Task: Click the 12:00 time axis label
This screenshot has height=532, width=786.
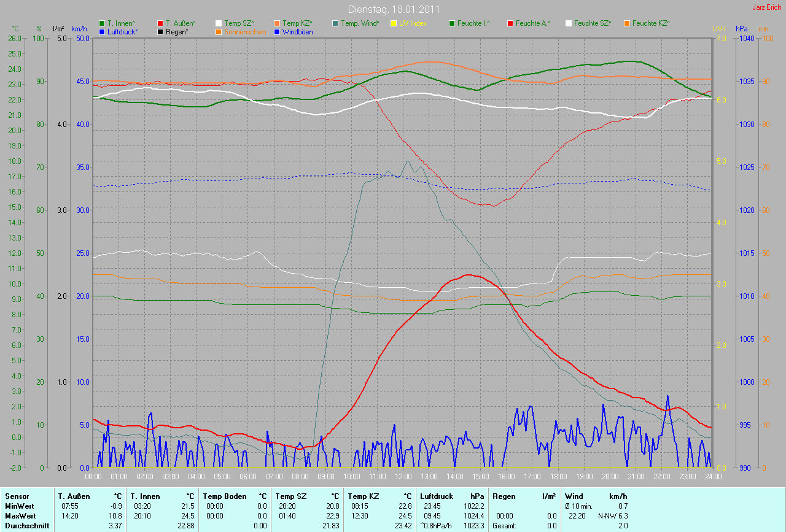Action: 403,476
